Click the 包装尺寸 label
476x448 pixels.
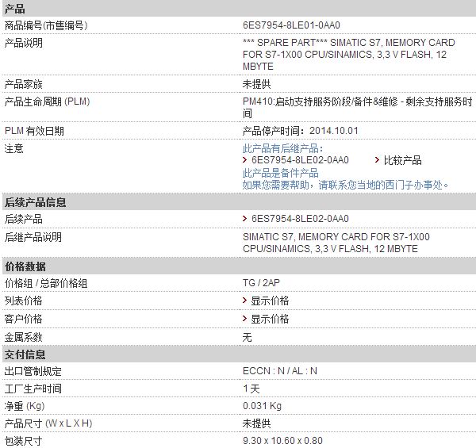click(x=23, y=441)
